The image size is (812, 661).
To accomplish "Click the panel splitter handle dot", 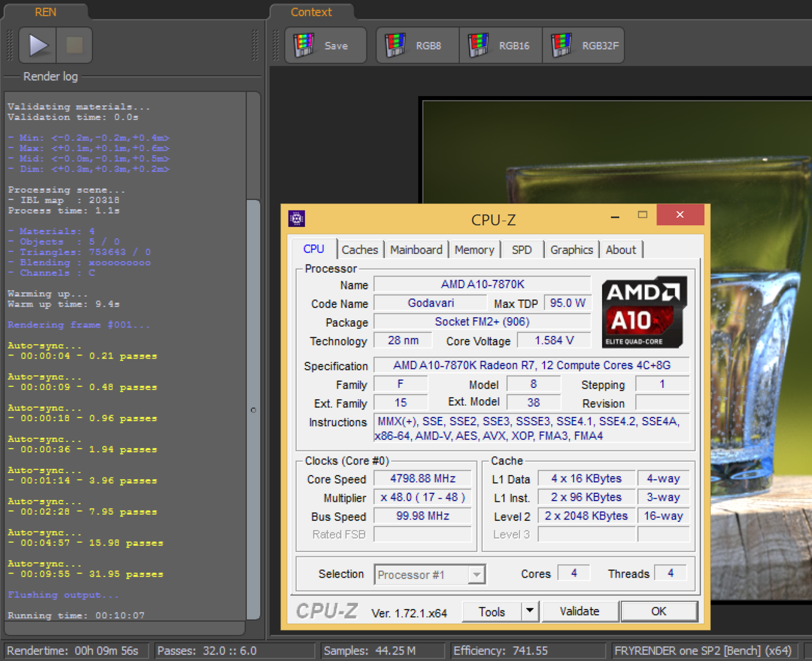I will (x=253, y=409).
